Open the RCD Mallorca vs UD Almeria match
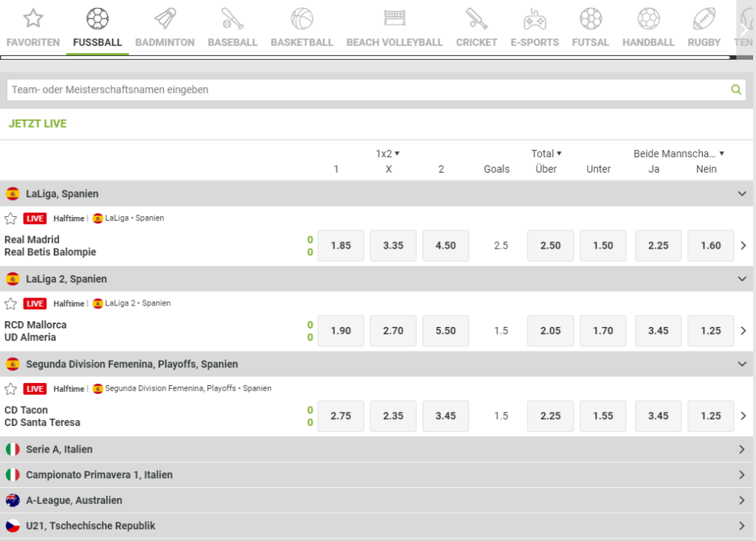Viewport: 756px width, 541px height. 35,331
